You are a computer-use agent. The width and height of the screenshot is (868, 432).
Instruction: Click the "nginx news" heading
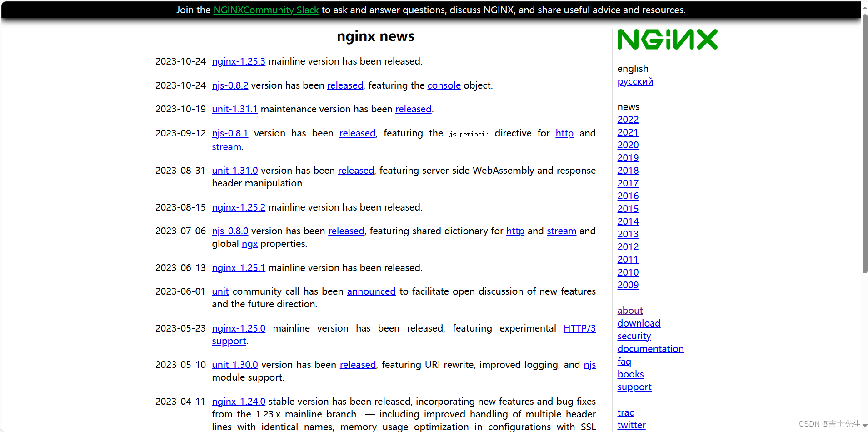375,36
